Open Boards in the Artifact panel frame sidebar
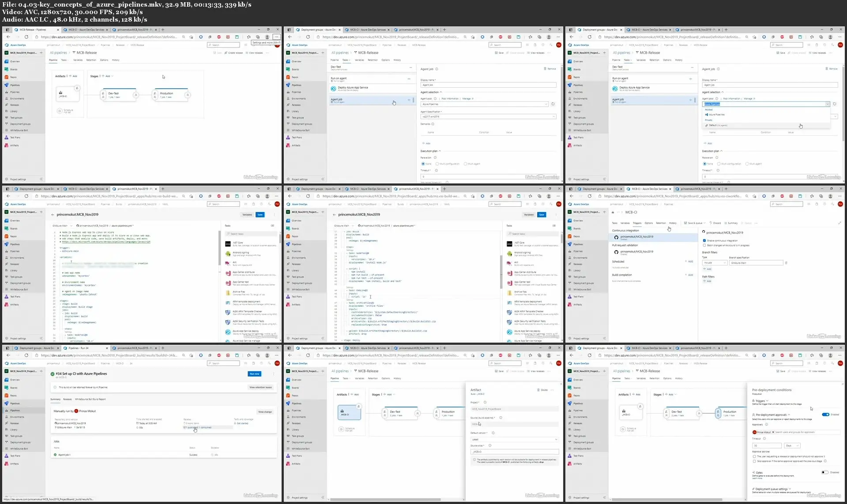The height and width of the screenshot is (504, 847). [295, 388]
